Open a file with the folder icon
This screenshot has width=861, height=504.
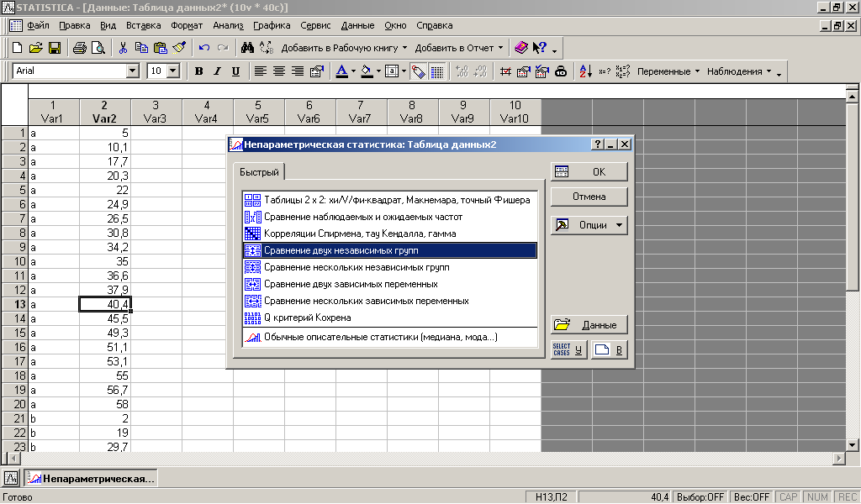coord(35,48)
